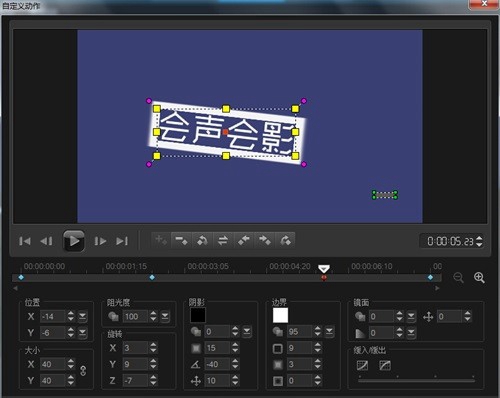Step to the next frame

pos(100,241)
